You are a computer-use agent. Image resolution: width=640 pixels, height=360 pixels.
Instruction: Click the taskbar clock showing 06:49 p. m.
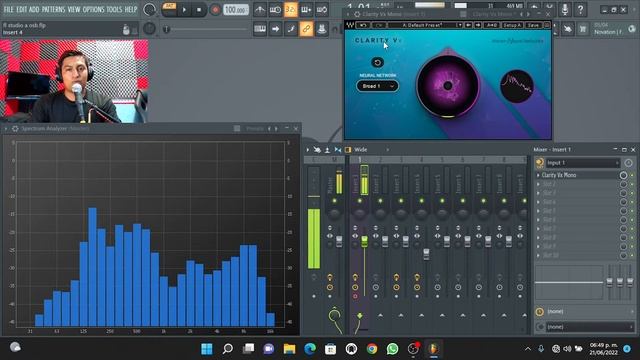pos(603,349)
